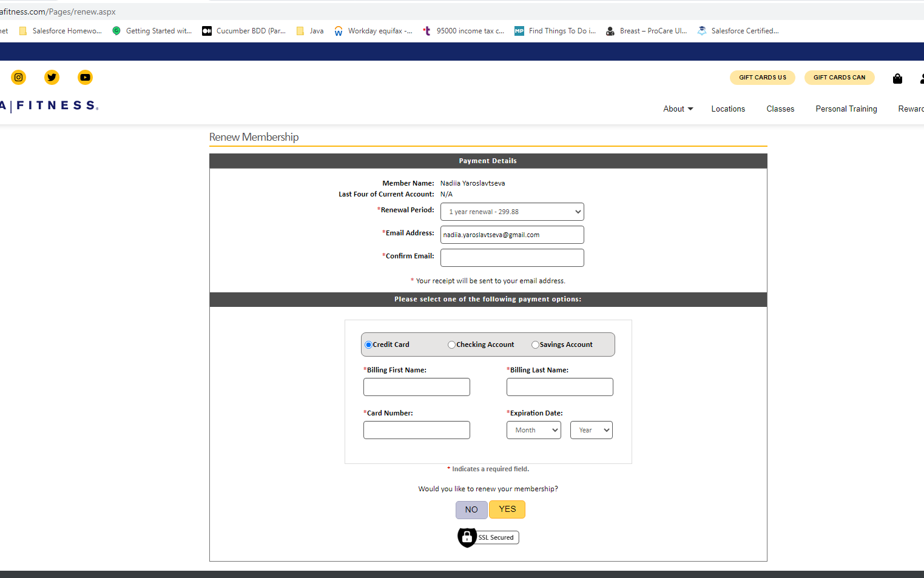Open the expiration Month dropdown
This screenshot has height=578, width=924.
[533, 429]
